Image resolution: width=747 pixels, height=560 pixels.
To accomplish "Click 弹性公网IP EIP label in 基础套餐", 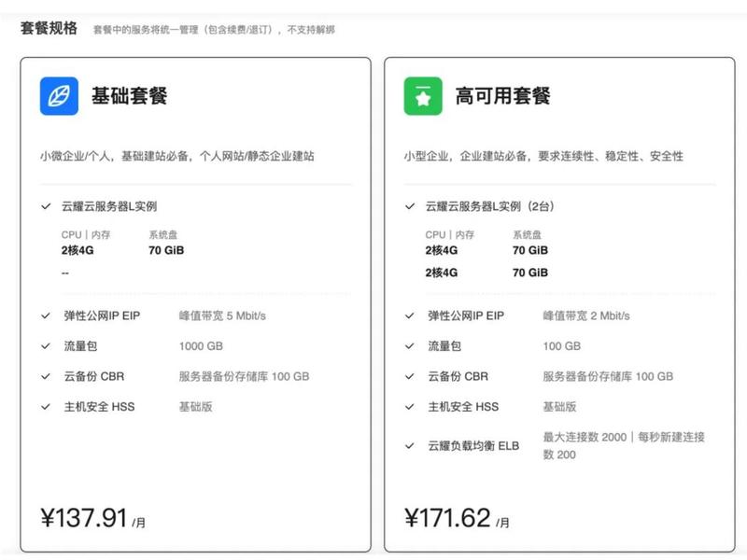I will [x=102, y=315].
